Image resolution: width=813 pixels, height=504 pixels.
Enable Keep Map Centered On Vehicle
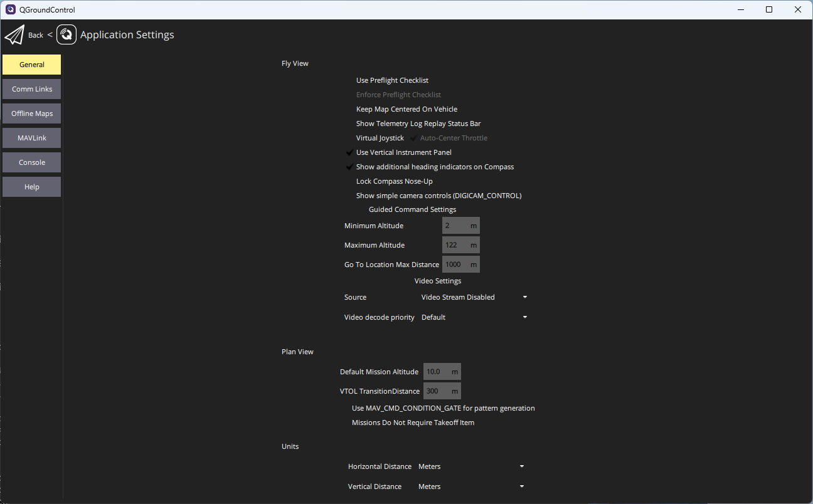tap(401, 109)
